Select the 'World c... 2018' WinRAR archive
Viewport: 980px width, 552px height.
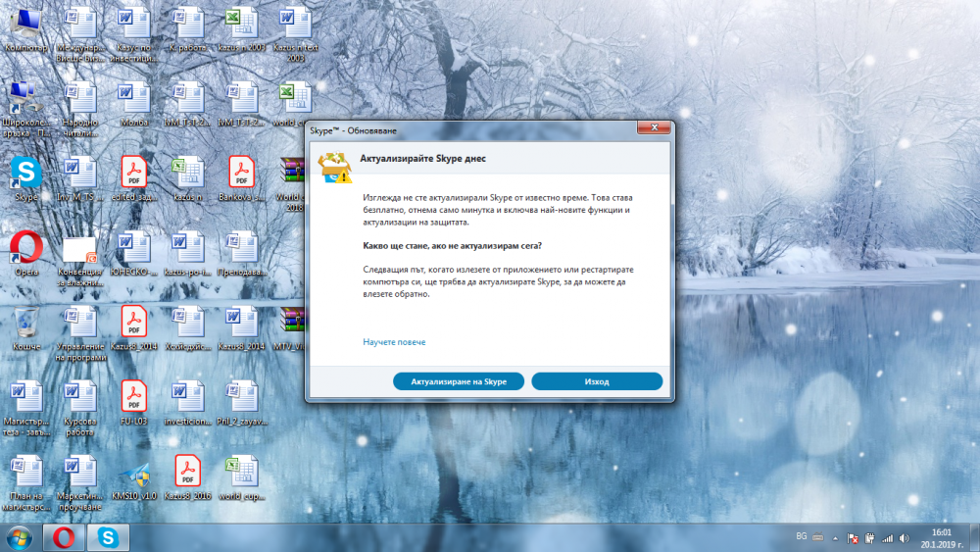[x=292, y=184]
